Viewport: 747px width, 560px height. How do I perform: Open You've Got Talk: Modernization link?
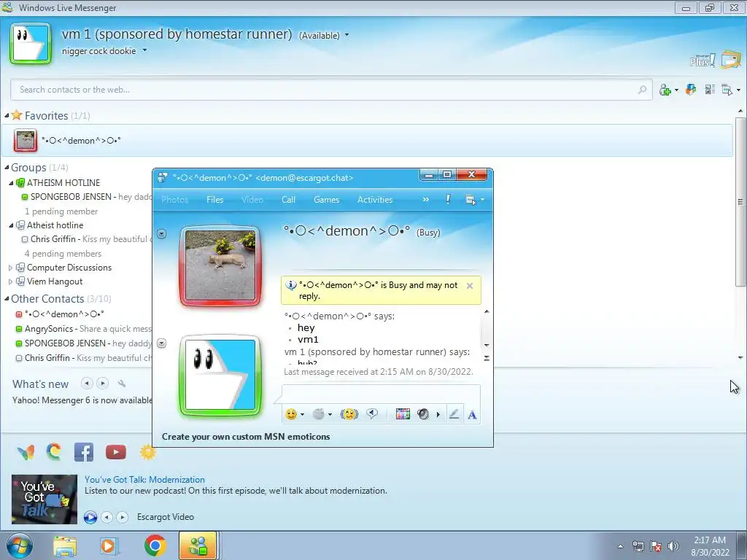tap(145, 480)
